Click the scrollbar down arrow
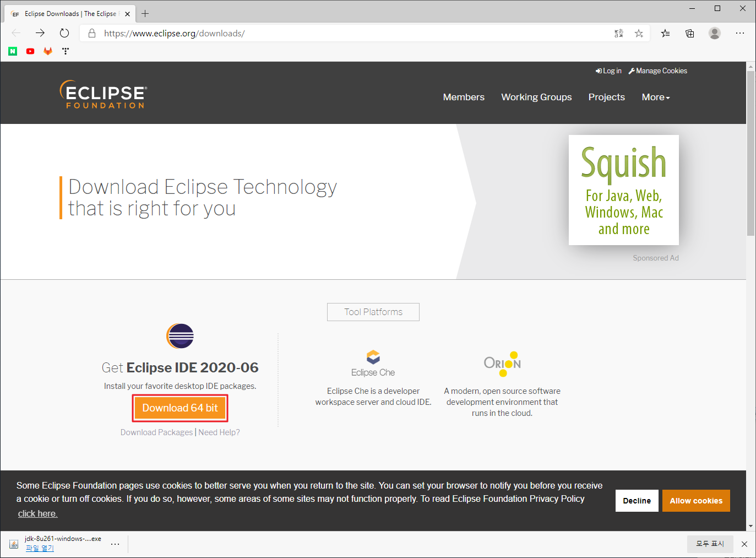The width and height of the screenshot is (756, 558). pos(751,527)
